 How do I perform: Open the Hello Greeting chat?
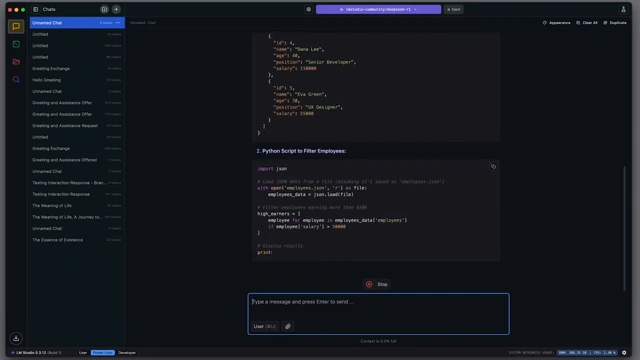pos(77,80)
